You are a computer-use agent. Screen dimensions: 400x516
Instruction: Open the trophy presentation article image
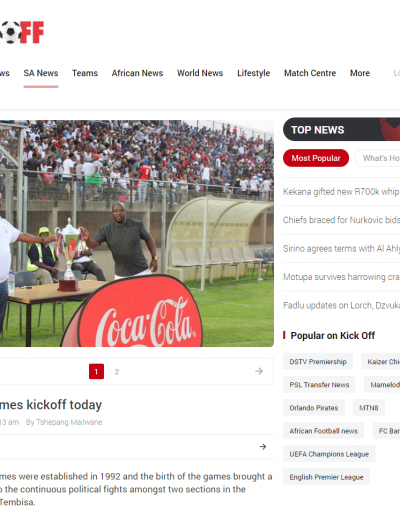click(x=137, y=233)
